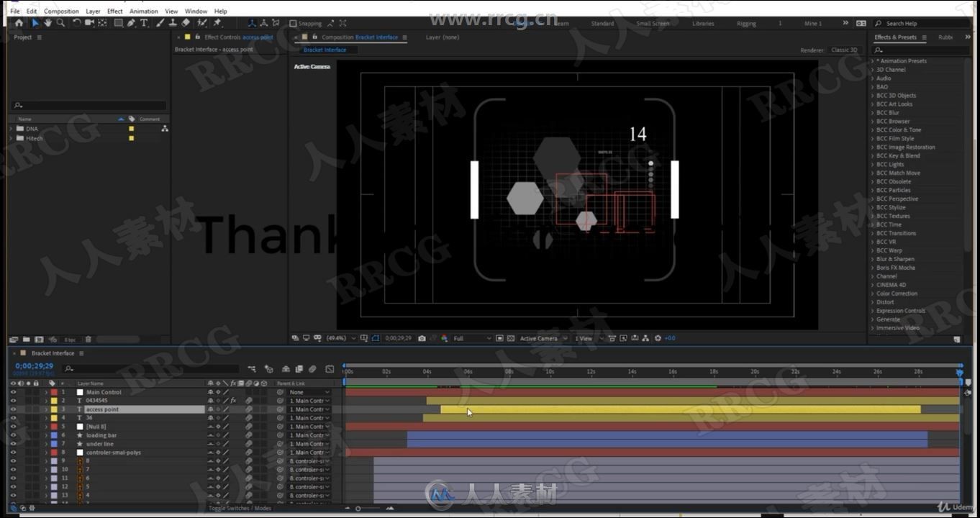Expand the Hitech folder in Project
The image size is (980, 518).
point(11,138)
